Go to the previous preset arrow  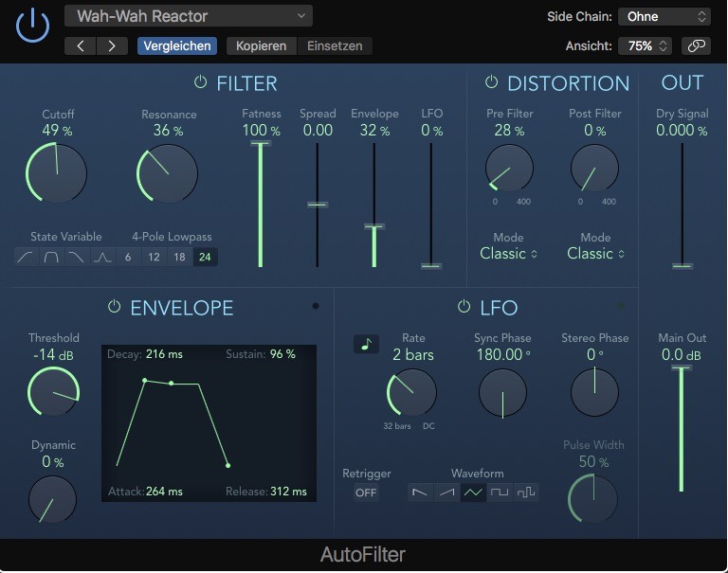81,45
